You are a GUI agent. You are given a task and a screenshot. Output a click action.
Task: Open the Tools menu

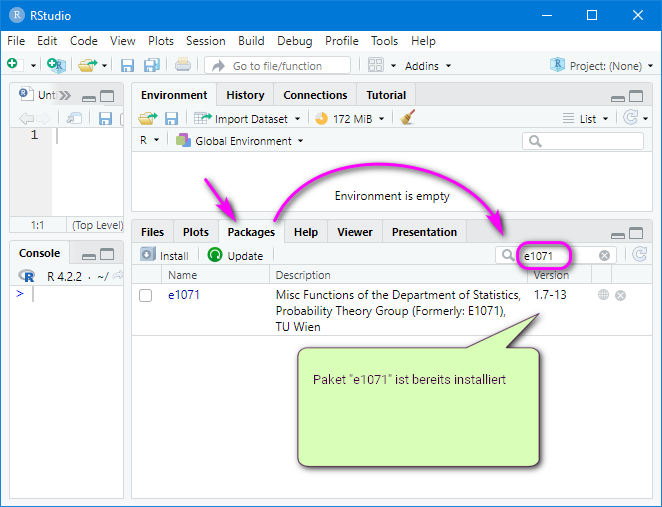point(384,41)
